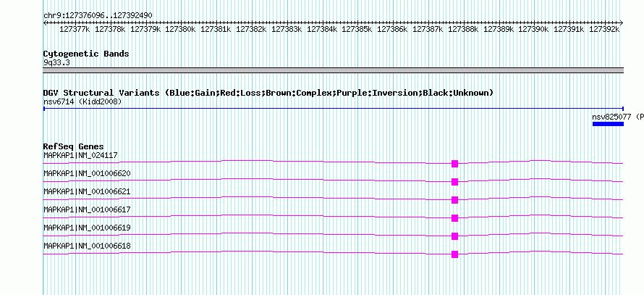644x295 pixels.
Task: Click the 127385k ruler tick label
Action: pyautogui.click(x=357, y=29)
